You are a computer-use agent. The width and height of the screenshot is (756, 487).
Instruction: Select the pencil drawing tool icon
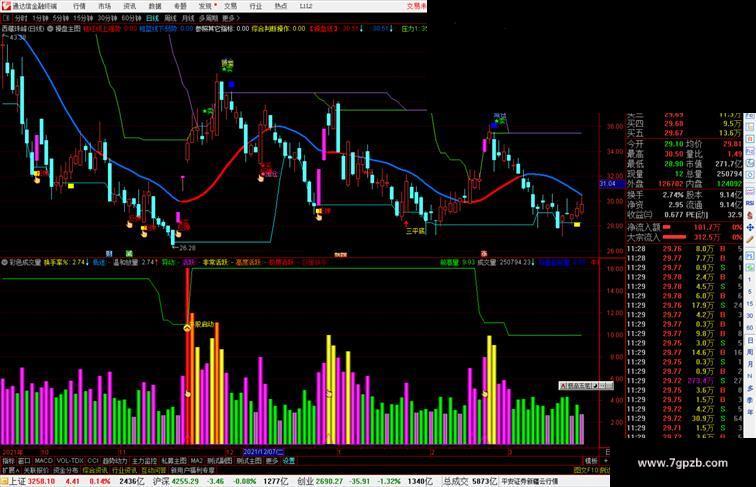[x=750, y=238]
